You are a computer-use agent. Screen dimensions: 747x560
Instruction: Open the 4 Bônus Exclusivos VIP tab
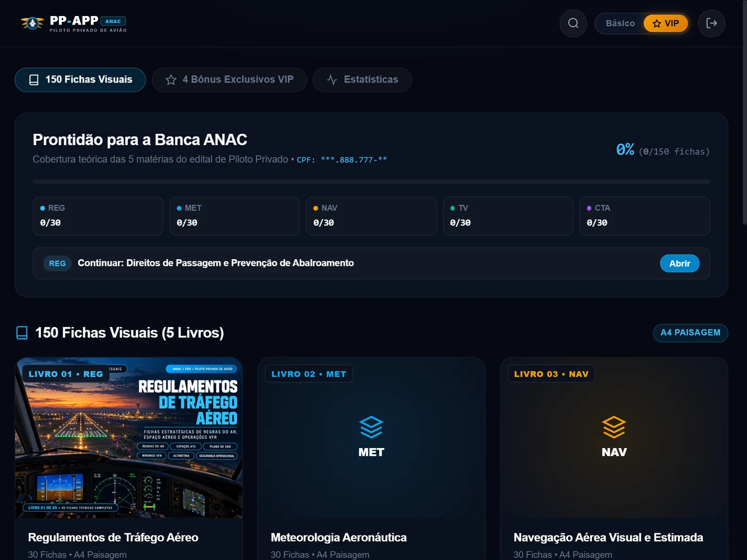[229, 80]
